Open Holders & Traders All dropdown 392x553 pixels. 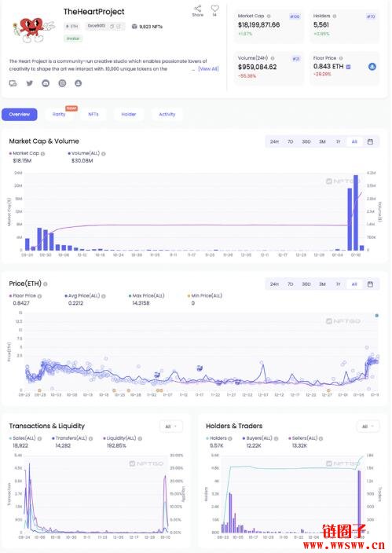click(x=368, y=427)
